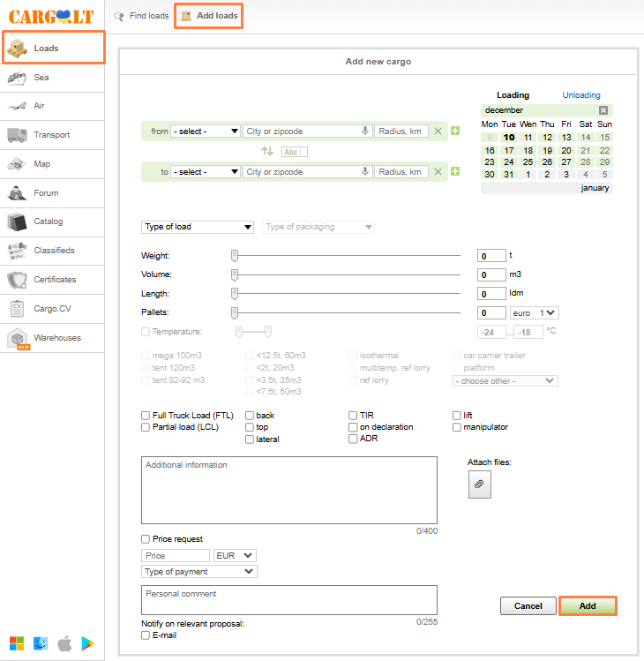This screenshot has width=644, height=661.
Task: Check the ADR checkbox
Action: tap(353, 439)
